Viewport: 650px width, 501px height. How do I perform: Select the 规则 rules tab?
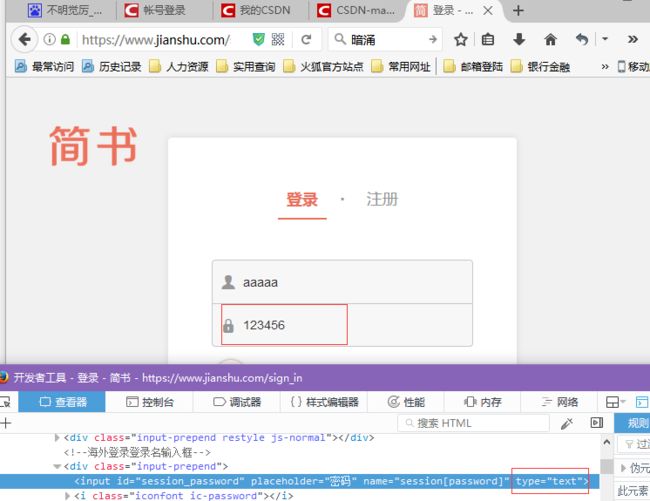(x=632, y=423)
